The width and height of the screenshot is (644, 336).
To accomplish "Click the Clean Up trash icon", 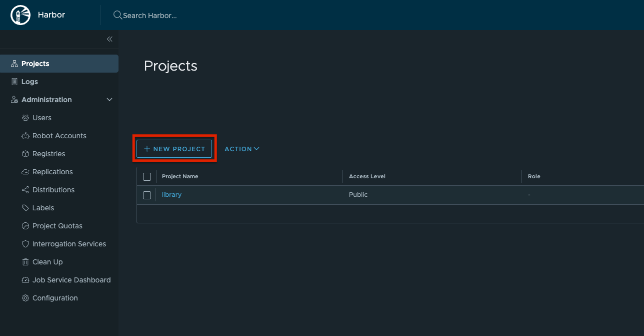I will pos(25,262).
